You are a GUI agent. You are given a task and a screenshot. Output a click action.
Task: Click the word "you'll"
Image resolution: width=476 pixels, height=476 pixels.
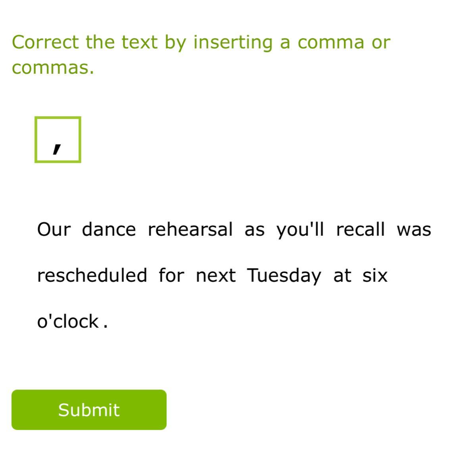pos(300,229)
